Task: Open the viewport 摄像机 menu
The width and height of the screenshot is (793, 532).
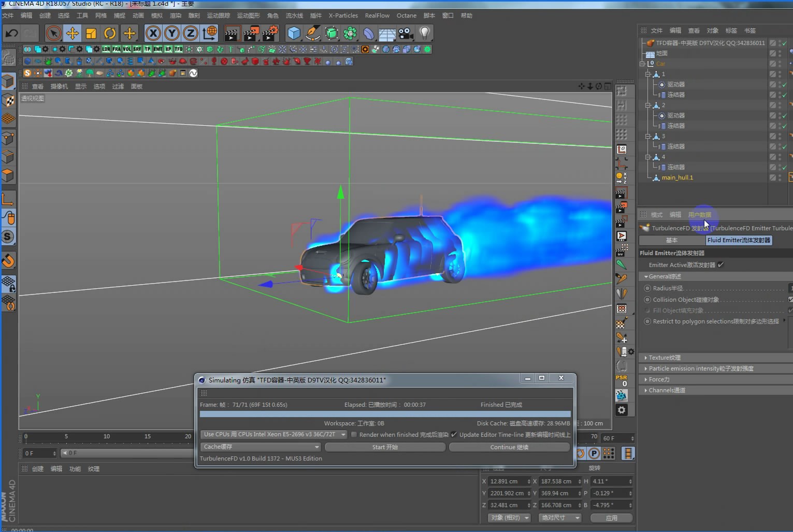Action: click(x=59, y=86)
